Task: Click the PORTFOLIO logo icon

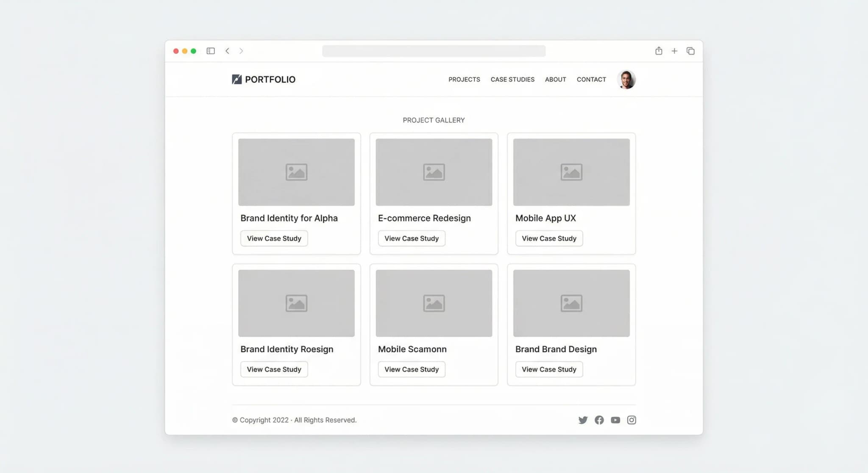Action: (x=236, y=79)
